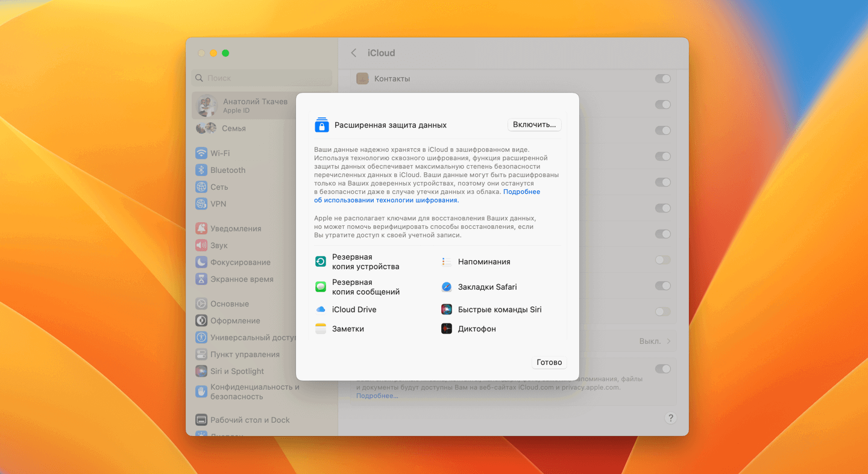Image resolution: width=868 pixels, height=474 pixels.
Task: Click the Семья label in sidebar
Action: point(234,128)
